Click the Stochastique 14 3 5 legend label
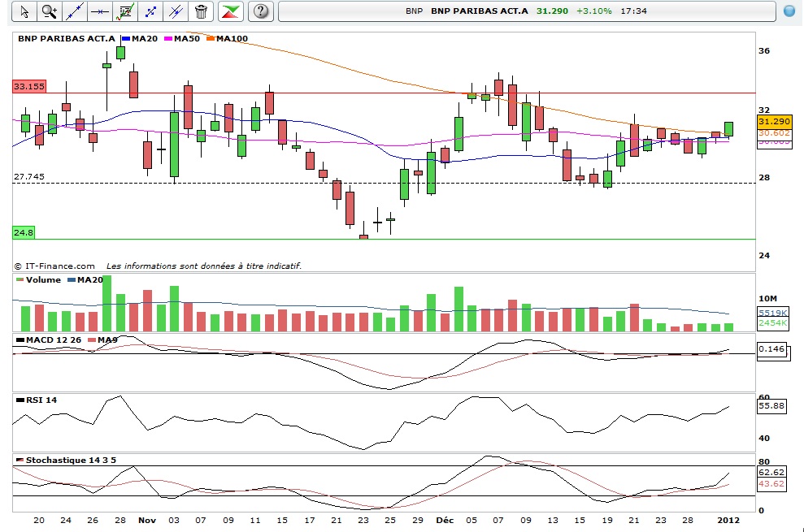This screenshot has height=532, width=804. point(71,461)
